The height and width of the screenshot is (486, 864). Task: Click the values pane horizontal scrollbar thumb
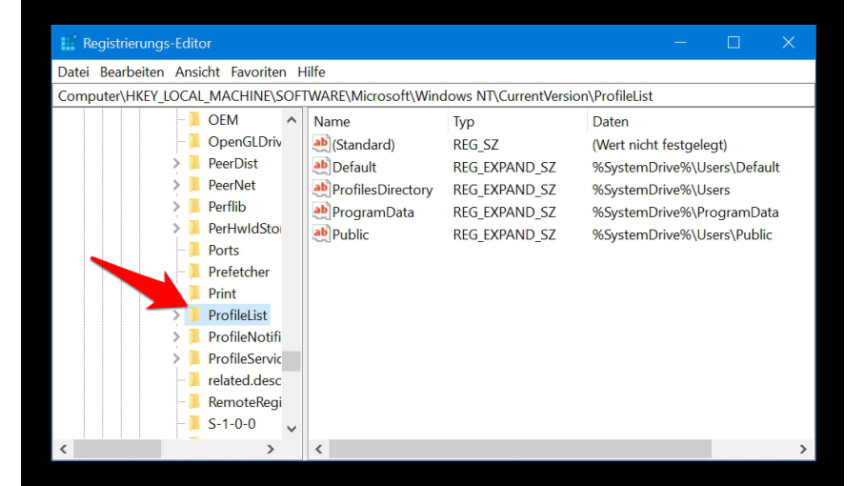point(520,449)
